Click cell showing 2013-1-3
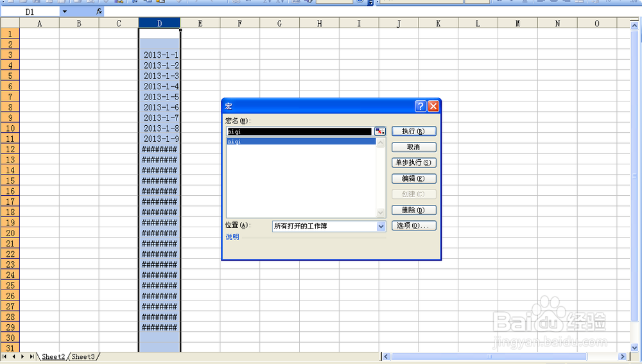This screenshot has height=364, width=642. point(160,76)
